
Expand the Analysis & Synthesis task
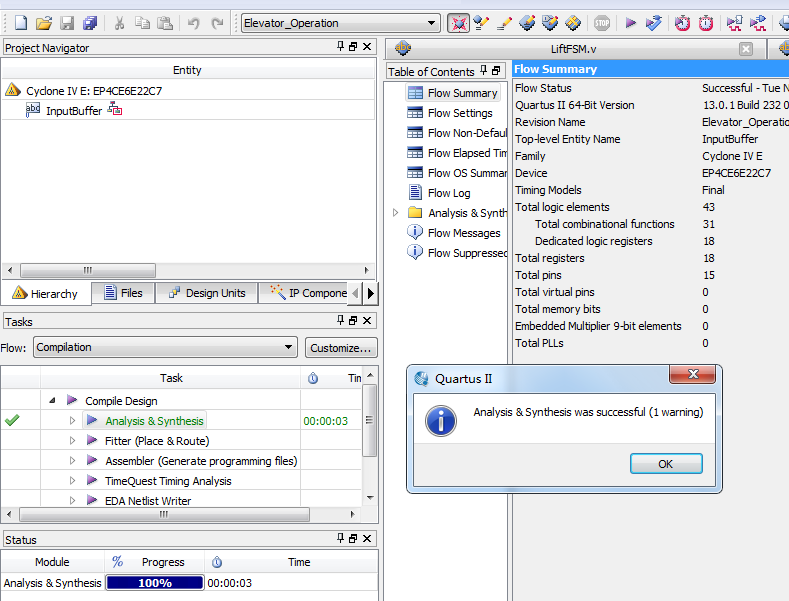tap(72, 420)
